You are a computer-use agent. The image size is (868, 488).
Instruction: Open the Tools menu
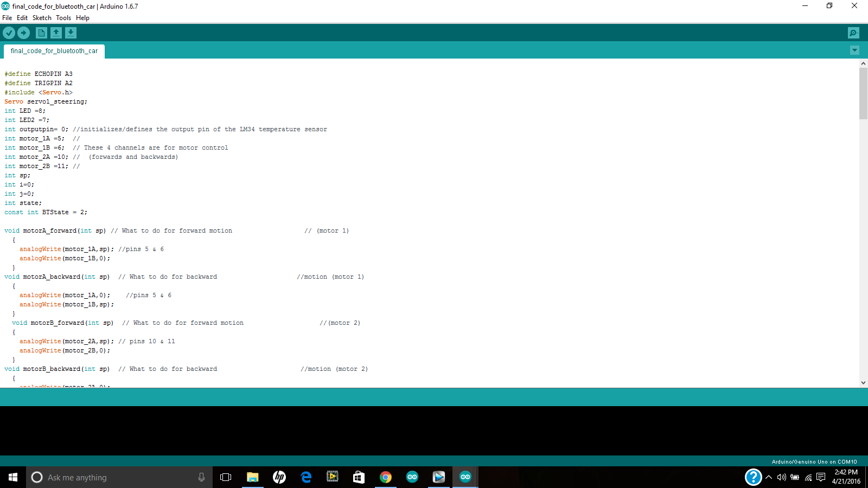tap(63, 18)
